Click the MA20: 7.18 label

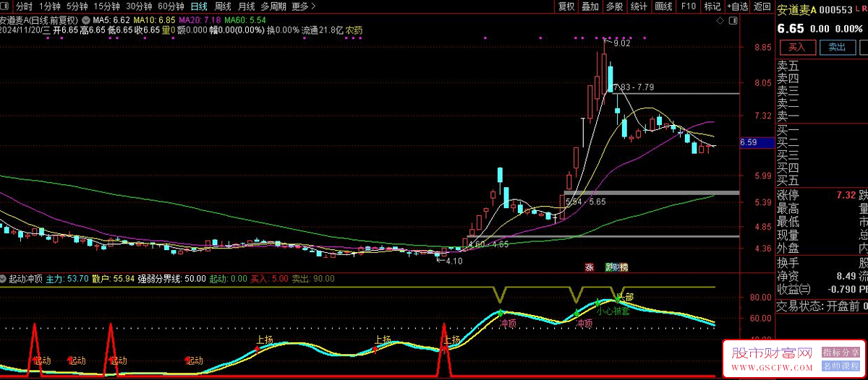(199, 20)
